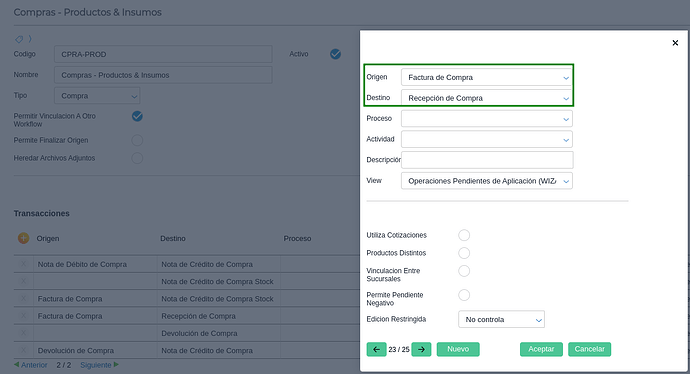Enable Utiliza Cotizaciones option
The height and width of the screenshot is (374, 690).
point(464,235)
